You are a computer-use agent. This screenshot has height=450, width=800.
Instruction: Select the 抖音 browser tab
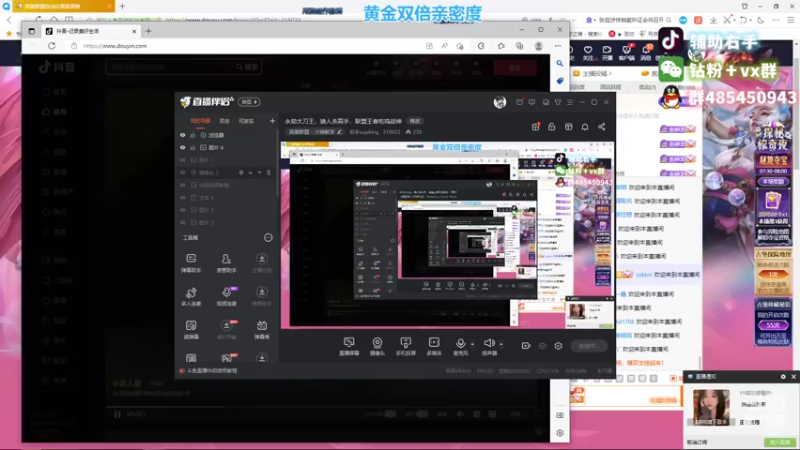click(x=90, y=31)
